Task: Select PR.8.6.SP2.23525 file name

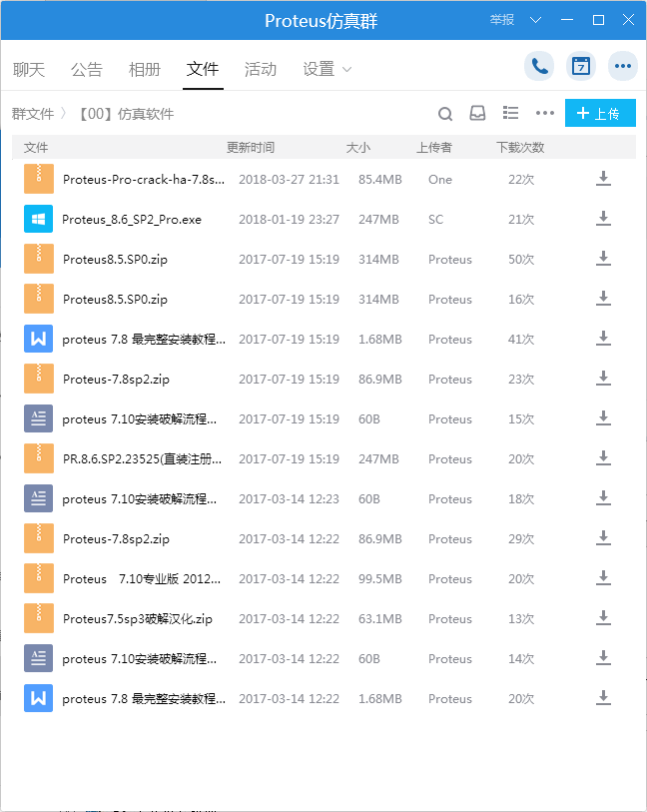Action: click(x=143, y=459)
